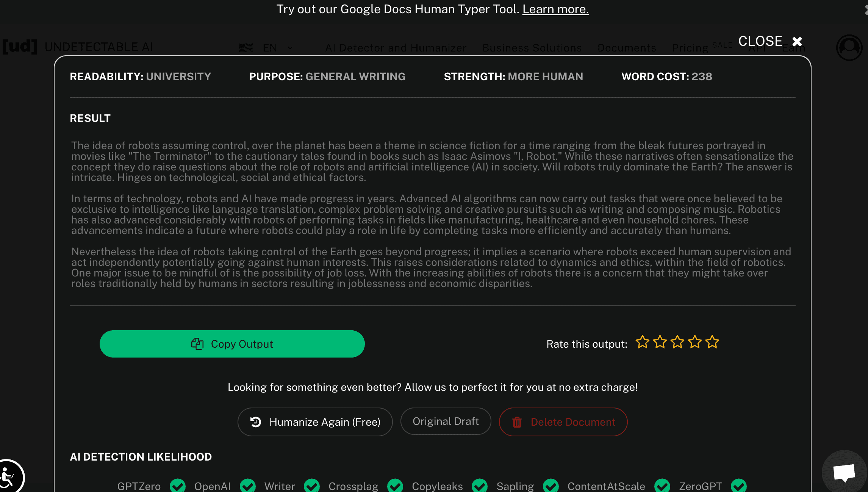Image resolution: width=868 pixels, height=492 pixels.
Task: Open the Documents menu item
Action: [627, 48]
